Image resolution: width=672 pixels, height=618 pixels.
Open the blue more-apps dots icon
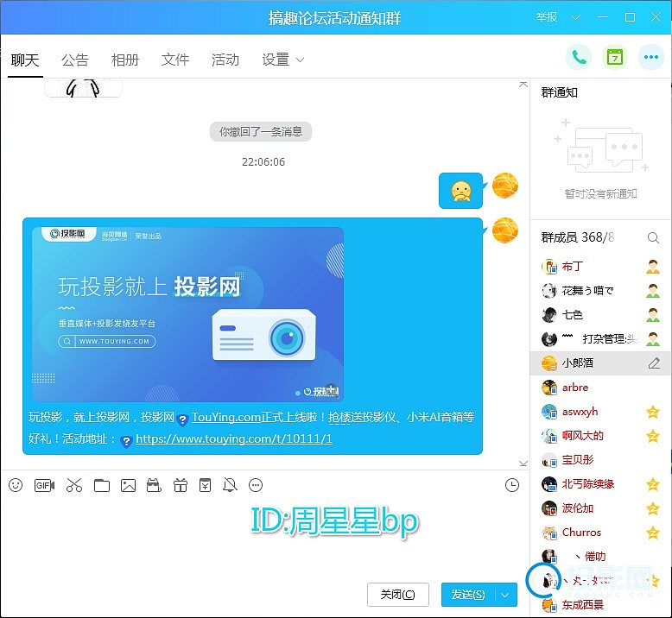(651, 57)
